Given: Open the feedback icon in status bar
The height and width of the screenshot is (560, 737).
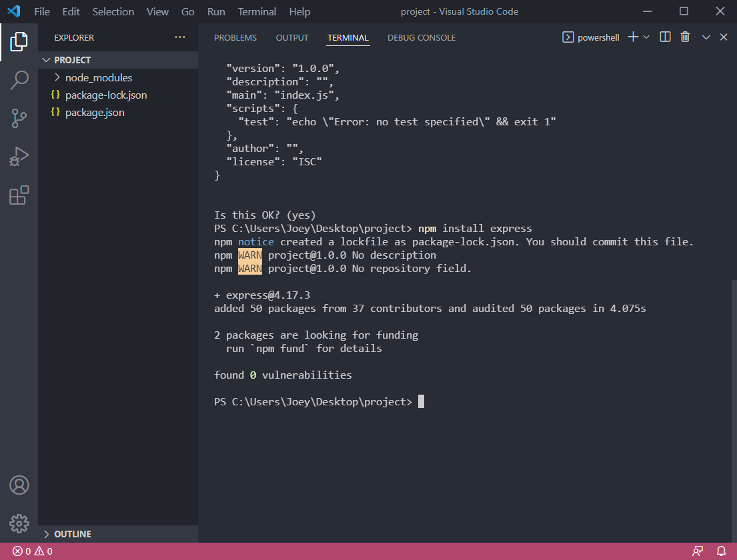Looking at the screenshot, I should pyautogui.click(x=698, y=551).
